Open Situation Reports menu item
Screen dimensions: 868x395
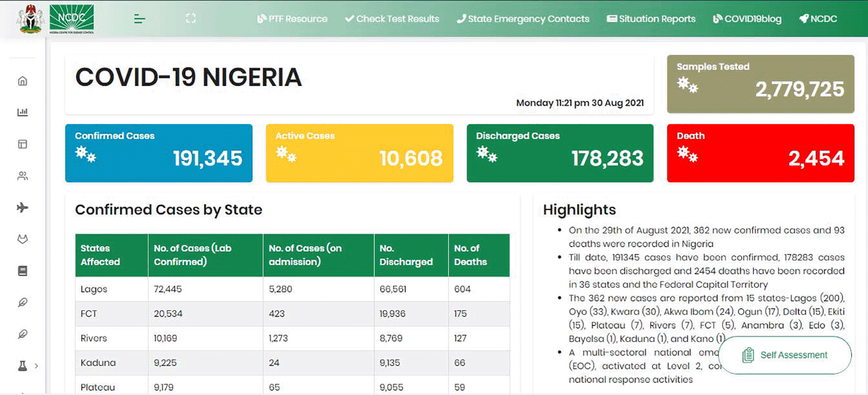[651, 19]
